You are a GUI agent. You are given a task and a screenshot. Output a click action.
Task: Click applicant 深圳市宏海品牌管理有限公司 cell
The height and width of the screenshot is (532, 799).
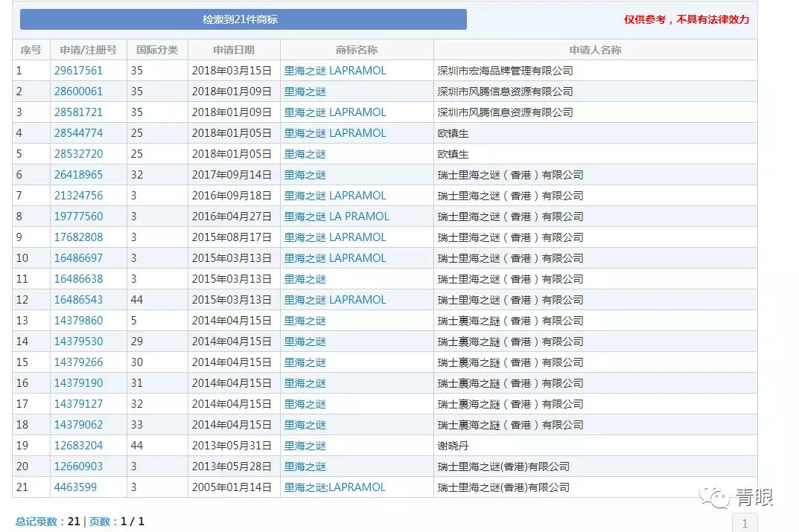(x=505, y=71)
